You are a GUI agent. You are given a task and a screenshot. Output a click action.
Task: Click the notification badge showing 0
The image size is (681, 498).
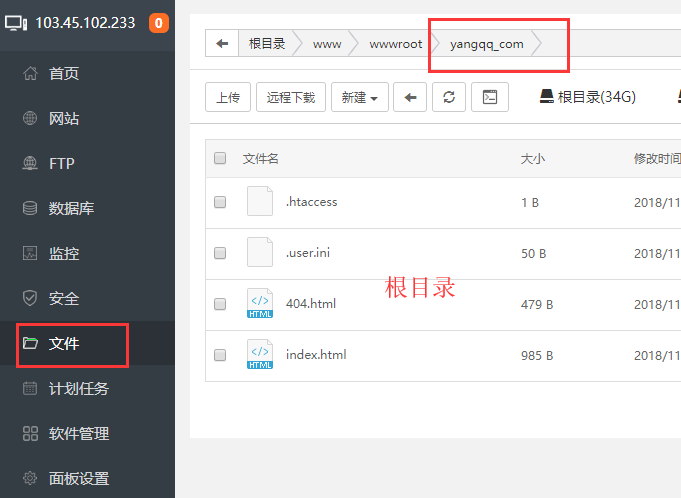159,23
